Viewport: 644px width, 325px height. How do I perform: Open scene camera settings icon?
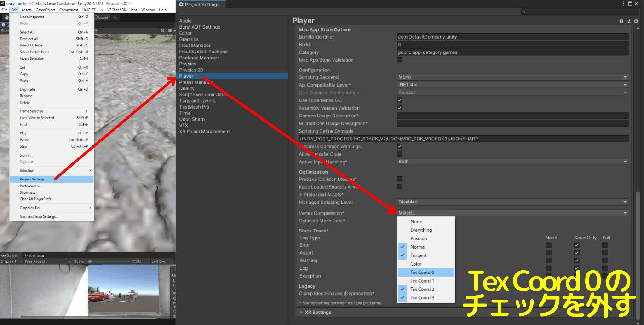pyautogui.click(x=170, y=31)
